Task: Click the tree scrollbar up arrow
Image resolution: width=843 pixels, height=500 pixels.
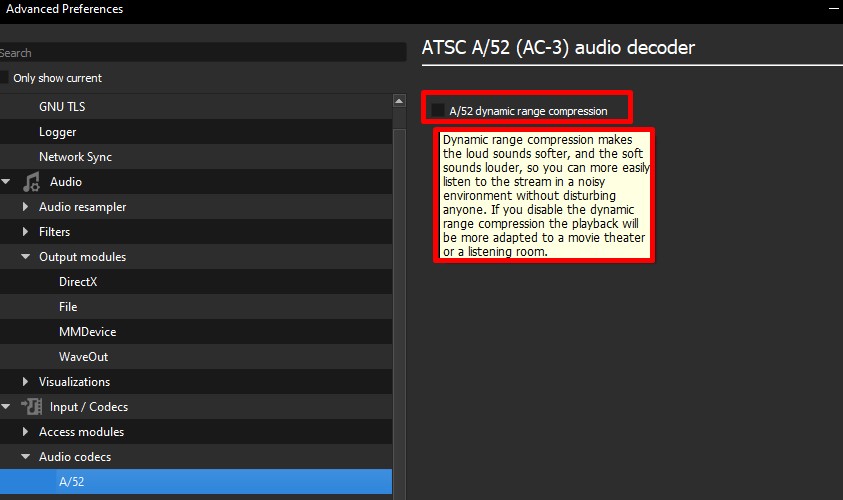Action: (399, 101)
